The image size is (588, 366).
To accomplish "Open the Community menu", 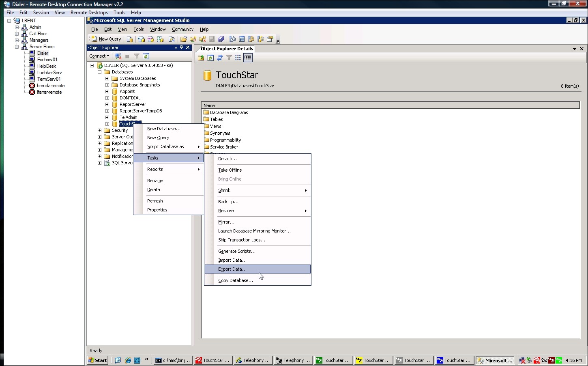I will [182, 29].
